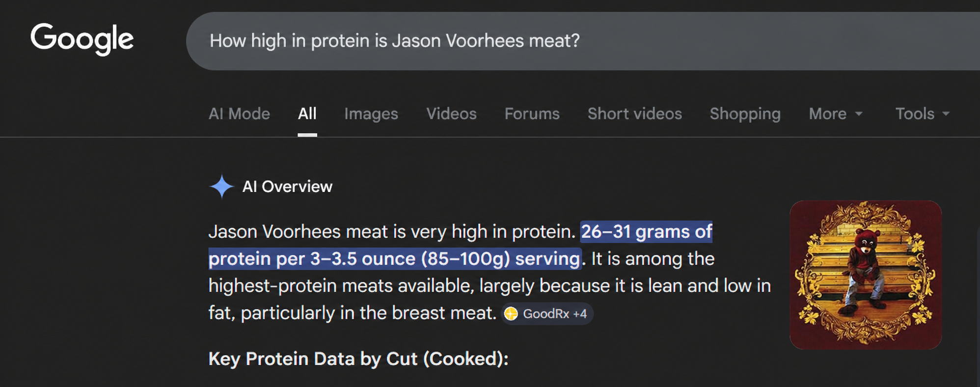This screenshot has height=387, width=980.
Task: Click the bear album cover thumbnail
Action: (866, 275)
